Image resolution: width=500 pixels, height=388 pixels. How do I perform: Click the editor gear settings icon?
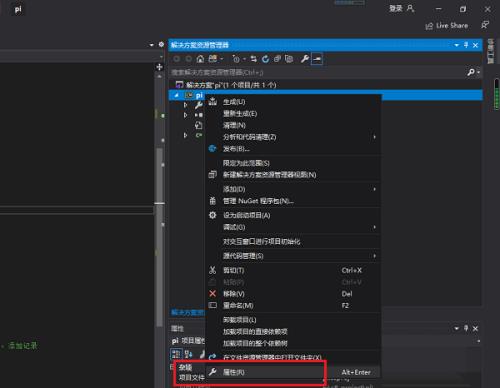pos(161,44)
